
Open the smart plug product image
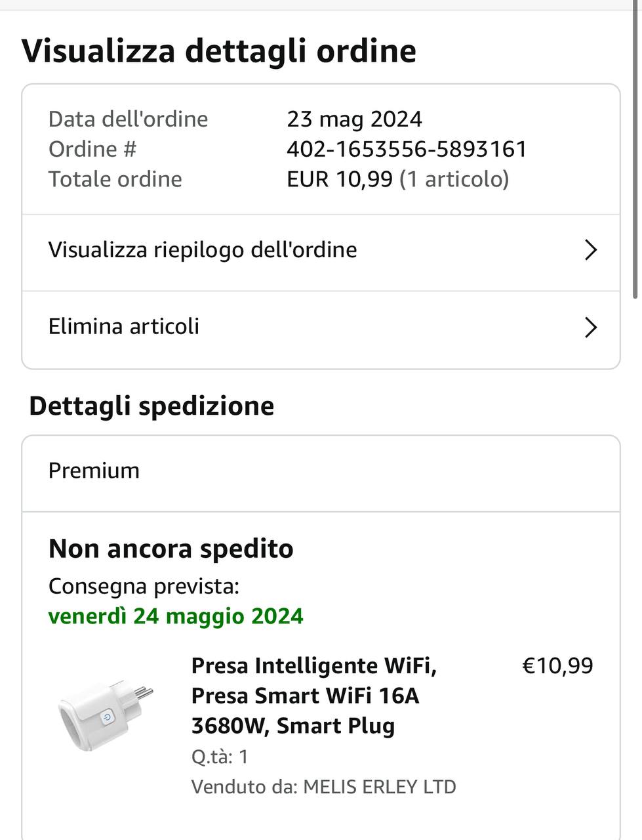105,715
